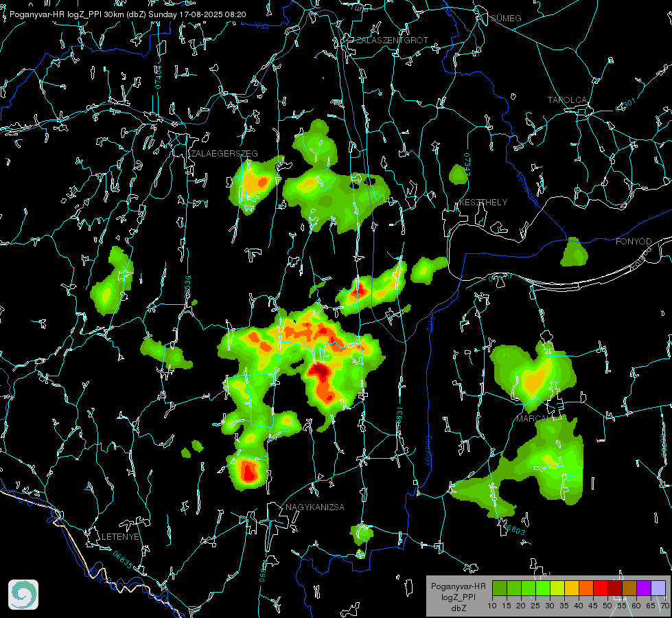Click the red storm core north of Nagykanizsa

tap(248, 471)
